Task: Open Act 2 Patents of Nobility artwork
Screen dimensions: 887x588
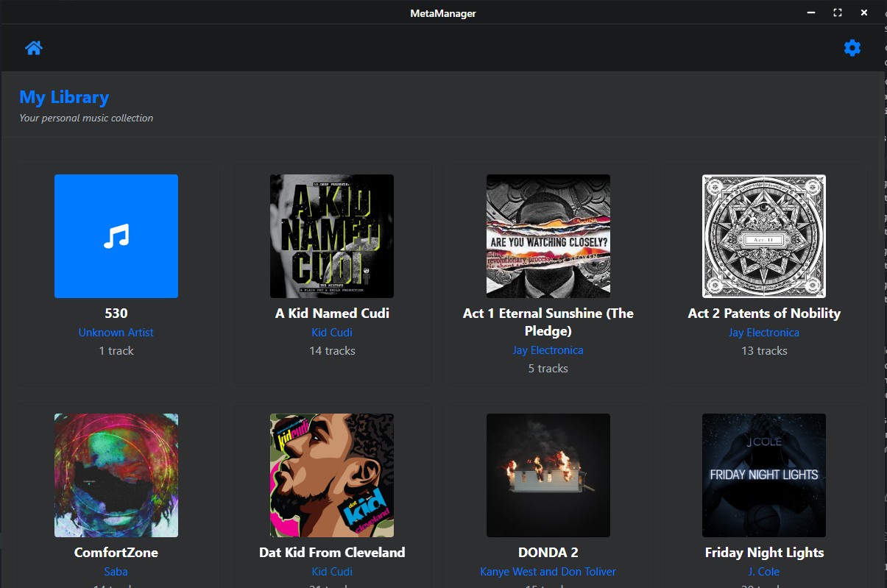Action: coord(763,236)
